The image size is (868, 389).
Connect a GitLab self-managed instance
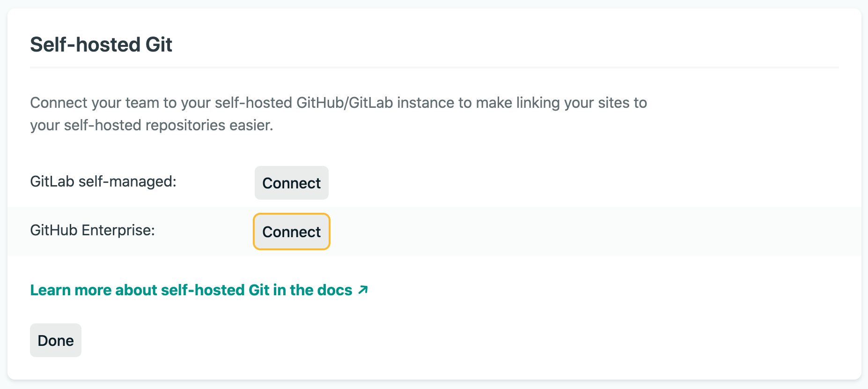(291, 183)
